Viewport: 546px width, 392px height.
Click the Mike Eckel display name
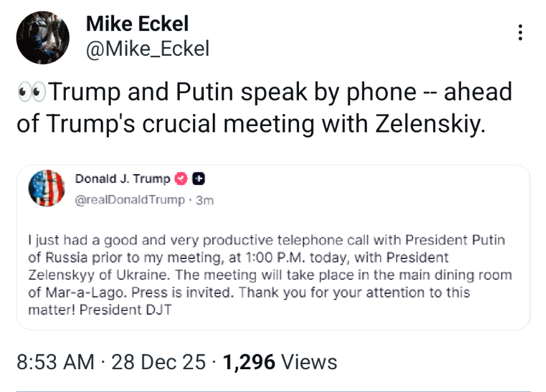pos(137,24)
